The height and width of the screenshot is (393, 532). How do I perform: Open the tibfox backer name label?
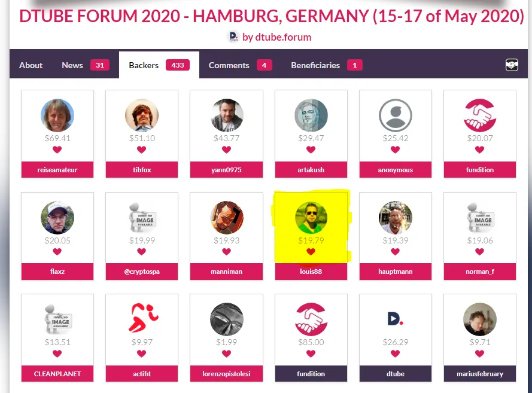coord(142,169)
